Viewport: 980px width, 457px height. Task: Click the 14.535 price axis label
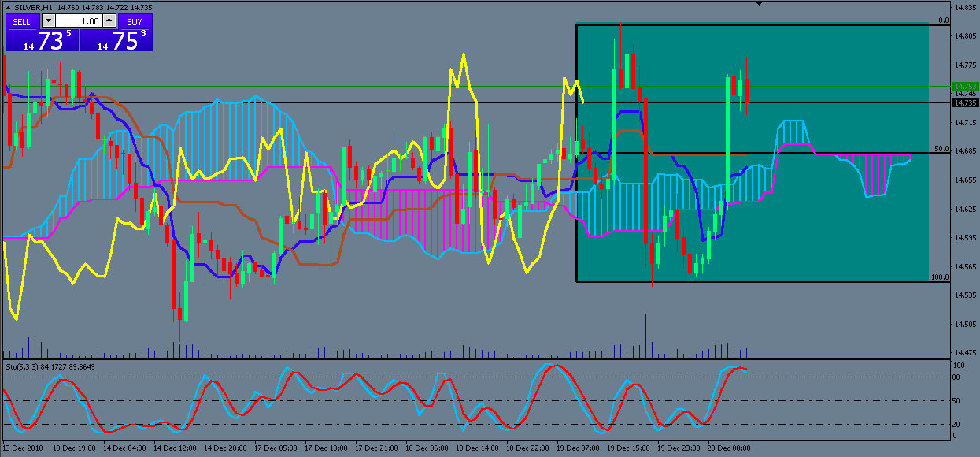click(x=964, y=295)
